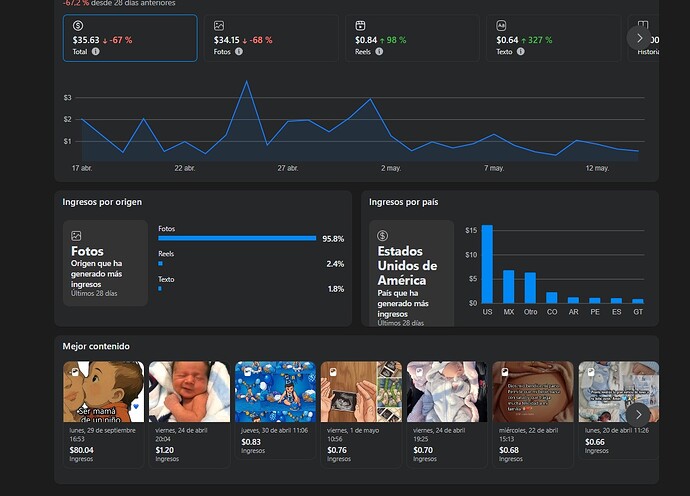Image resolution: width=690 pixels, height=496 pixels.
Task: Click the $80.04 earnings value
Action: 81,450
